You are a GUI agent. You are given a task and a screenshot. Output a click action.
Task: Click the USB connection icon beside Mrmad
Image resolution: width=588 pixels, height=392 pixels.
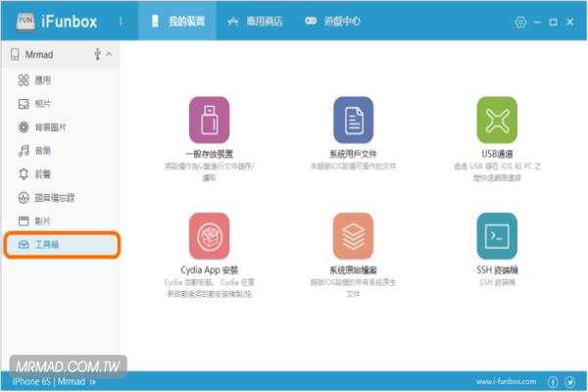pyautogui.click(x=97, y=54)
